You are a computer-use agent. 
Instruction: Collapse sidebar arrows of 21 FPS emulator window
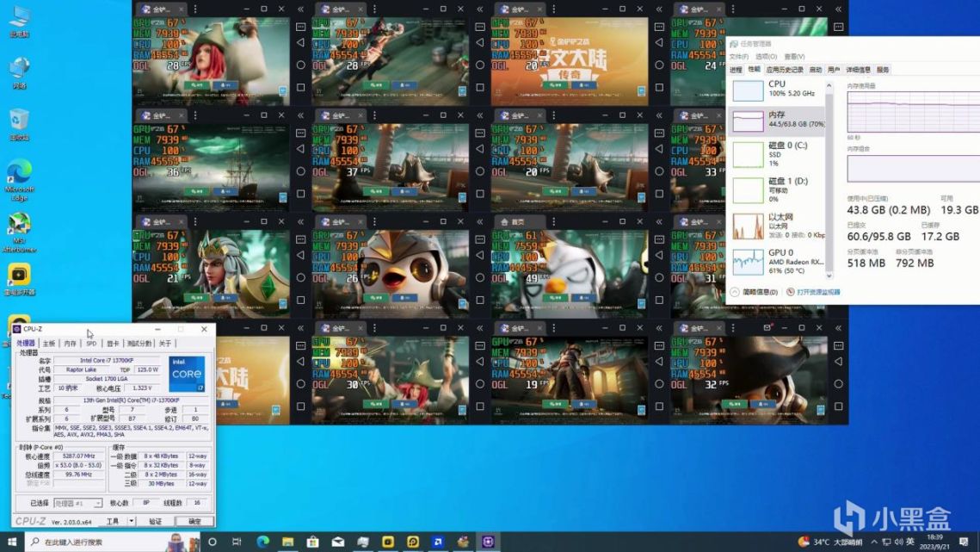click(300, 221)
